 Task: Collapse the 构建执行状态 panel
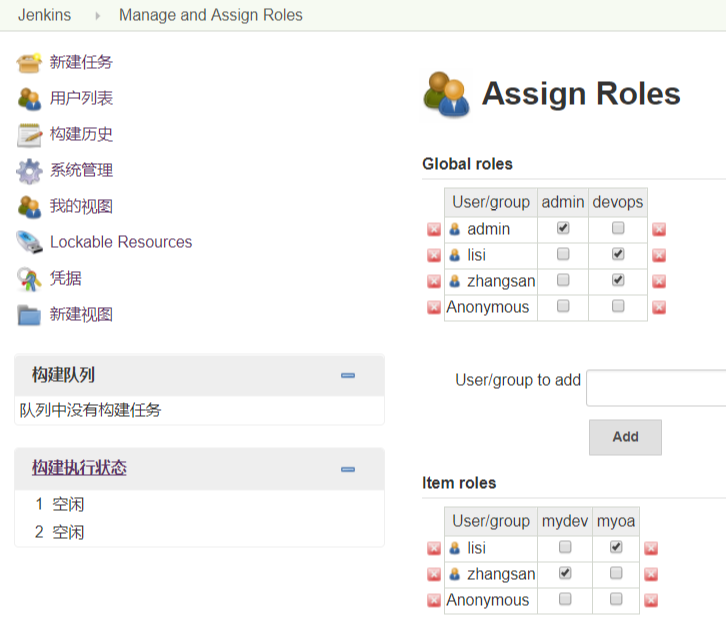(x=348, y=469)
